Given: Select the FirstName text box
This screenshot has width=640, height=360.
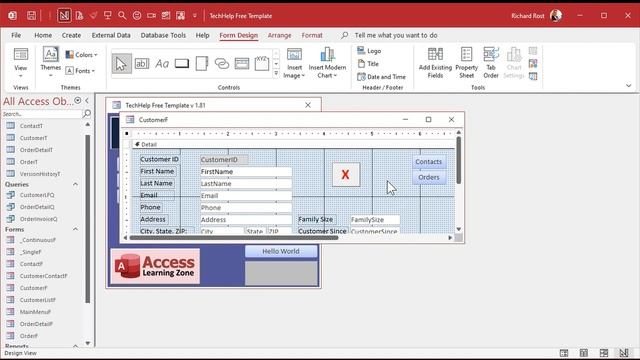Looking at the screenshot, I should click(x=246, y=171).
